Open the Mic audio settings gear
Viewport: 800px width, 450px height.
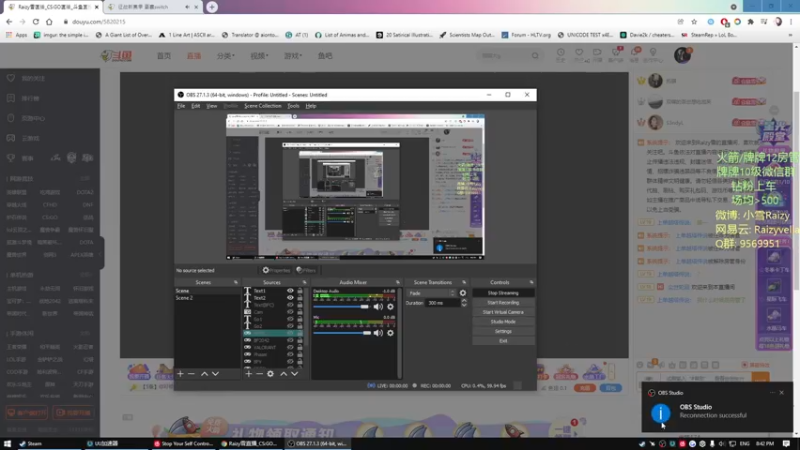(390, 333)
